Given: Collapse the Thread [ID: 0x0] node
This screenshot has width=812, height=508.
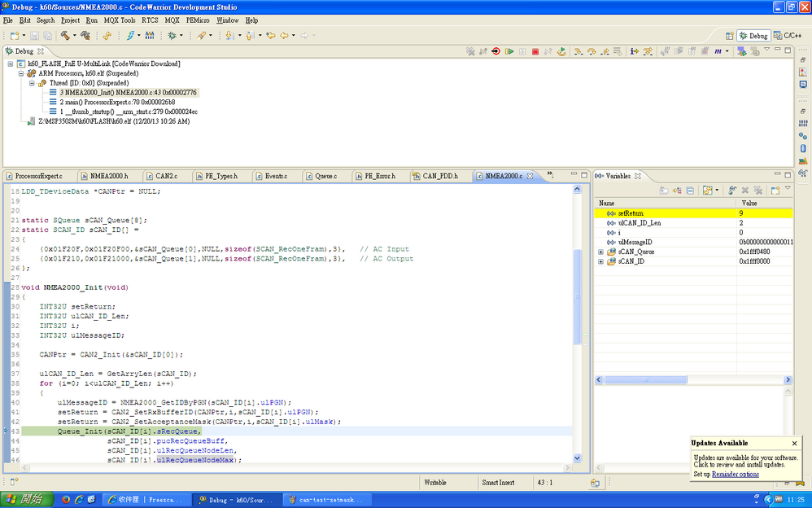Looking at the screenshot, I should click(x=32, y=83).
